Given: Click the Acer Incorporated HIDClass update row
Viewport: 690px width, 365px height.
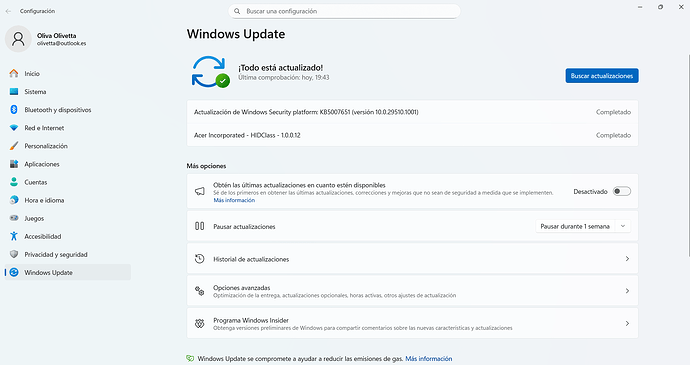Looking at the screenshot, I should pyautogui.click(x=412, y=135).
